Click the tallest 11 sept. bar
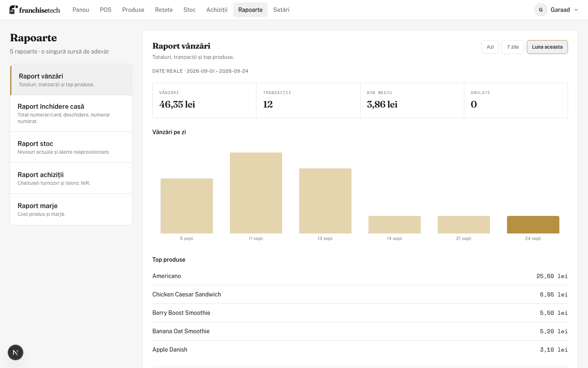 [x=256, y=193]
